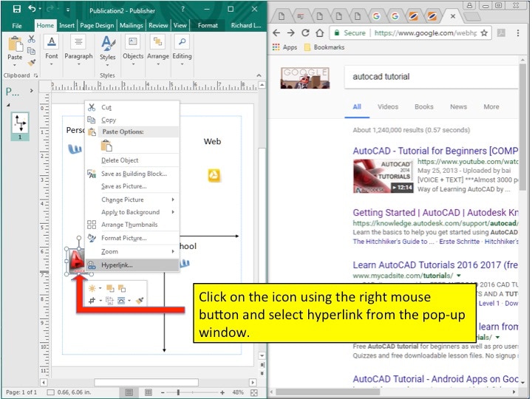Click the Cut scissors icon in ribbon

(x=32, y=39)
